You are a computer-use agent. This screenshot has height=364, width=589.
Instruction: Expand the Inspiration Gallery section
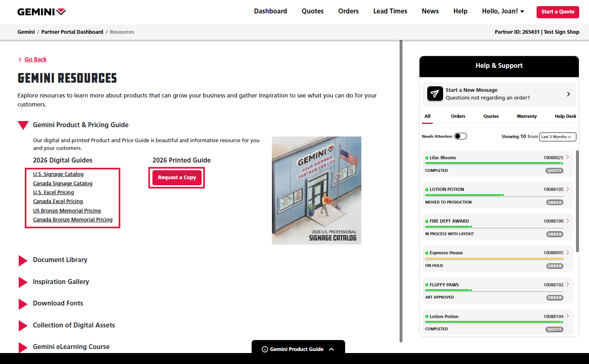click(23, 282)
